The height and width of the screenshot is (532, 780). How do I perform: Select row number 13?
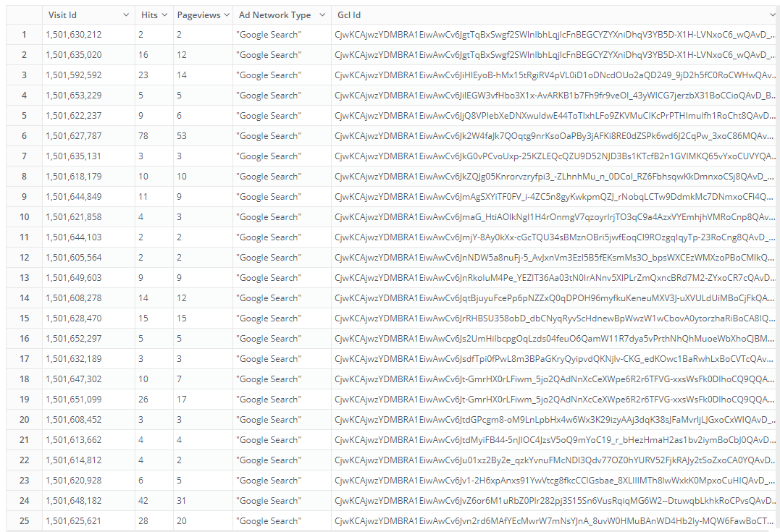[24, 278]
